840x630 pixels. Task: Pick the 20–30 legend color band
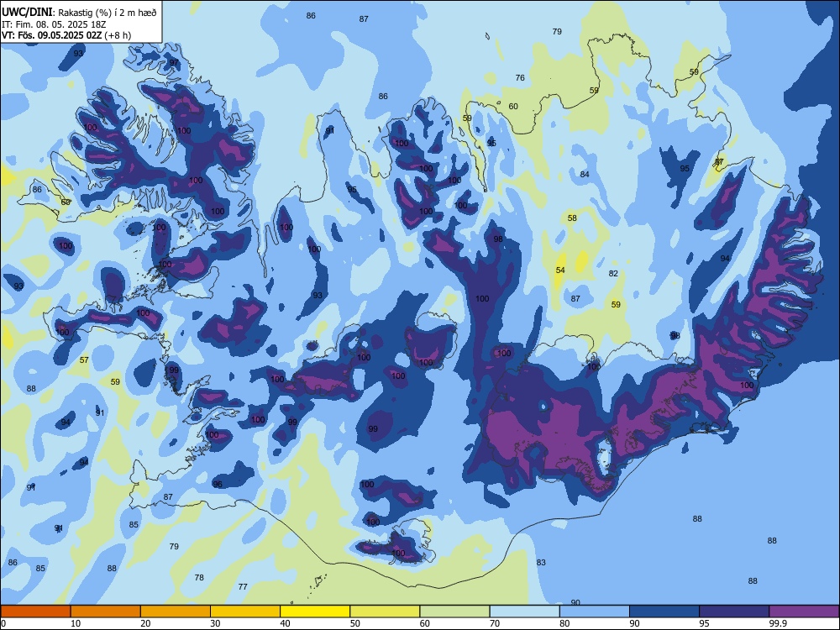(176, 612)
